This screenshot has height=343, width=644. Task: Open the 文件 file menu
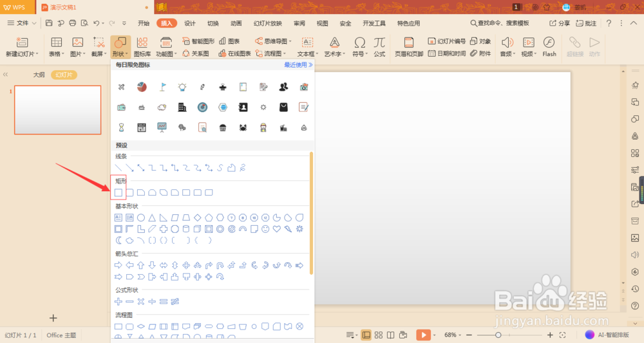point(22,23)
